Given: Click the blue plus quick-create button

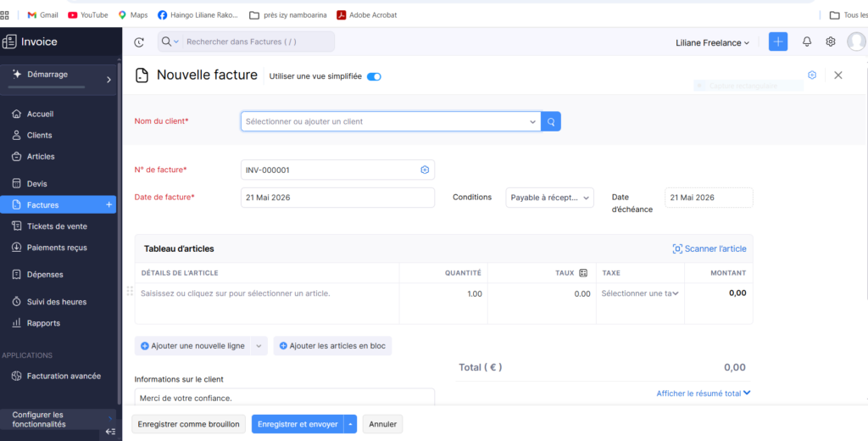Looking at the screenshot, I should coord(778,42).
